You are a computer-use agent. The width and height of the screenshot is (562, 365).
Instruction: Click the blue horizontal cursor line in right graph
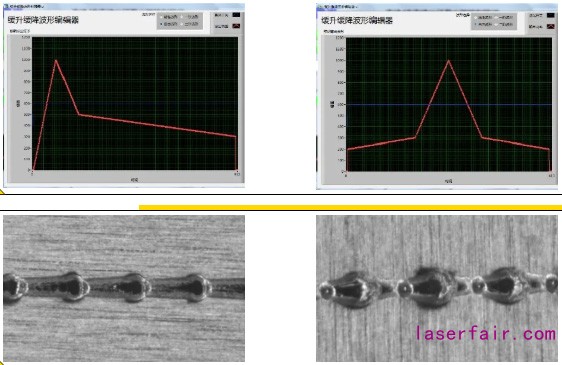tap(449, 105)
